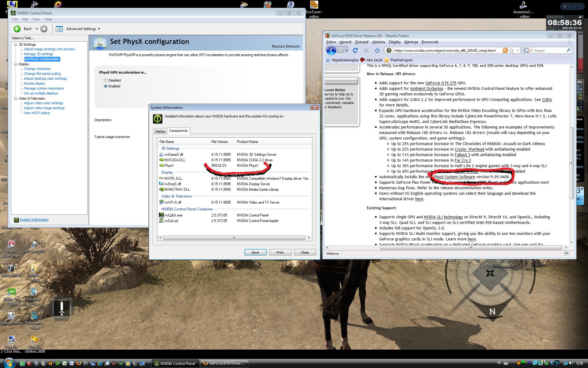
Task: Open Firefox back/forward history dropdown
Action: click(x=347, y=50)
